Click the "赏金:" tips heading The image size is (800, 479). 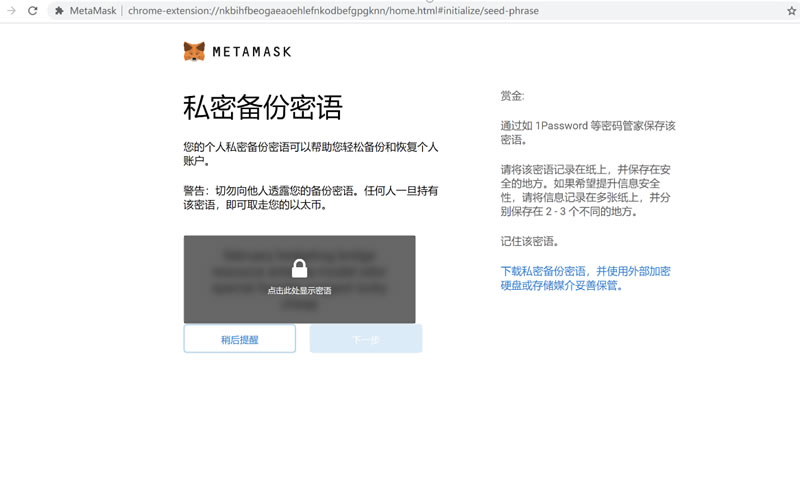512,96
